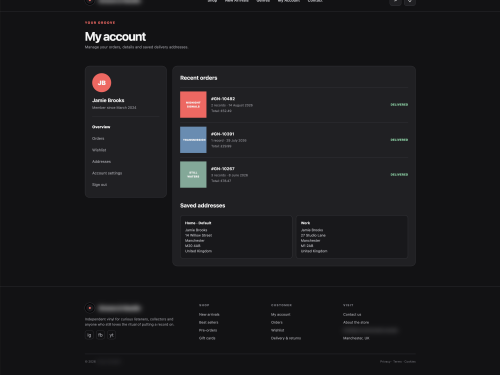Viewport: 500px width, 375px height.
Task: Open Orders in the account sidebar
Action: (x=98, y=138)
